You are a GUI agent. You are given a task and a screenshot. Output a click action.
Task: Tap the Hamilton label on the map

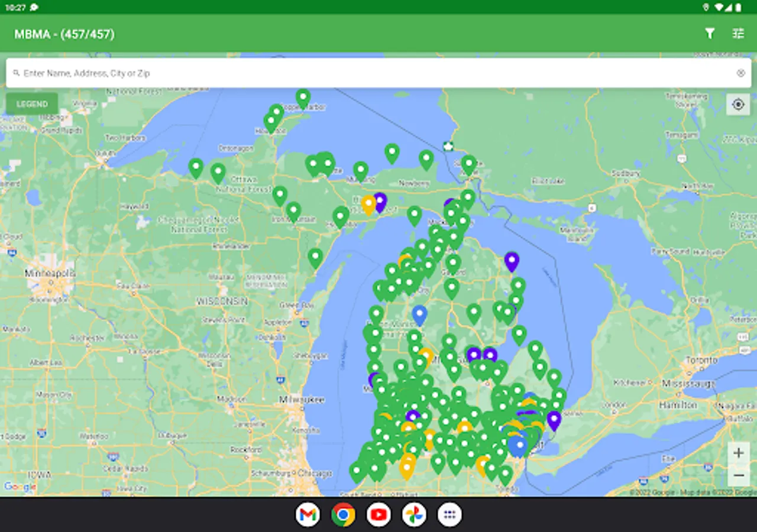pyautogui.click(x=678, y=405)
